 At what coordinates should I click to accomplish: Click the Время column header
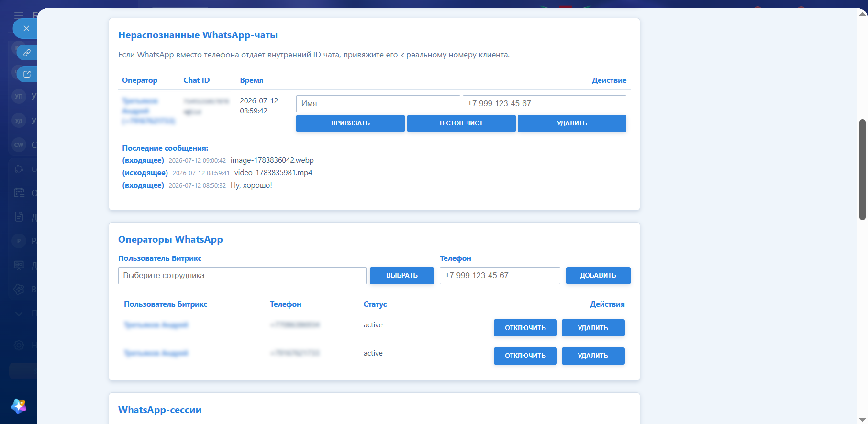pos(252,80)
